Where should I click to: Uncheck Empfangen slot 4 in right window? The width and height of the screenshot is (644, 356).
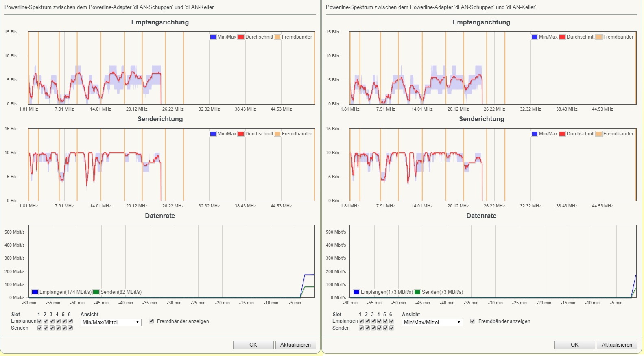tap(380, 321)
